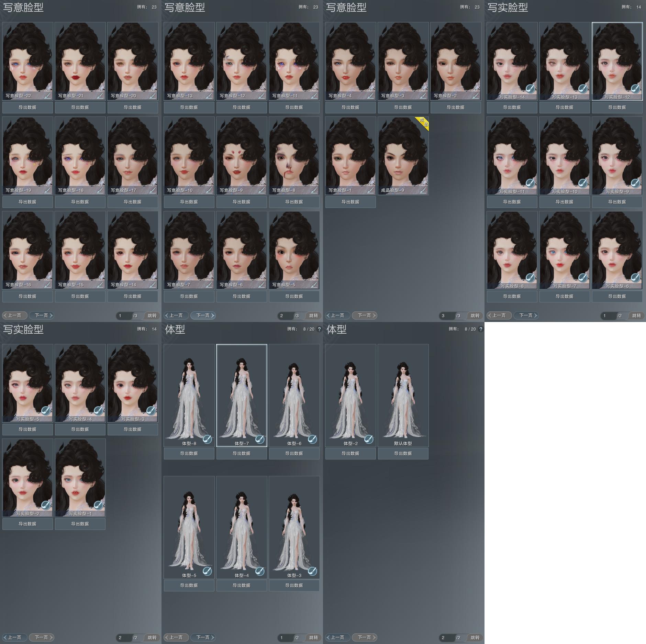The image size is (646, 644).
Task: Click the brush icon on 写实脸型-5
Action: click(x=45, y=410)
